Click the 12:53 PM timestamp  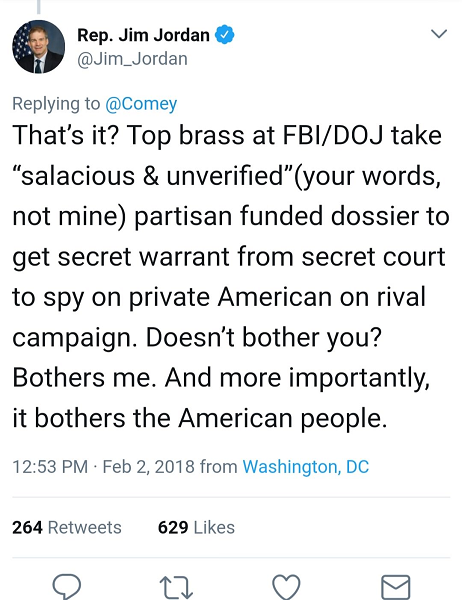50,466
